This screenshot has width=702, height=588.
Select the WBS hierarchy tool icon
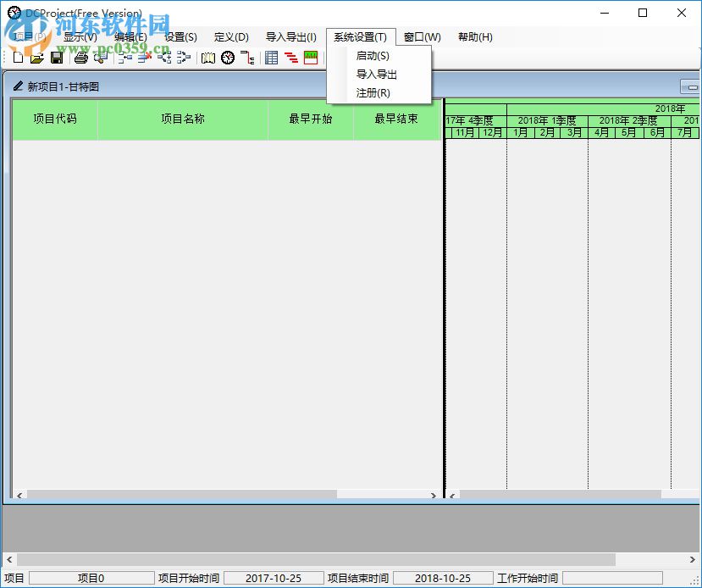[247, 57]
